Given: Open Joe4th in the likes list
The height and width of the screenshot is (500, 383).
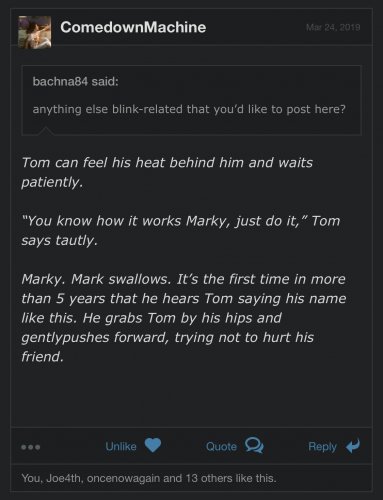Looking at the screenshot, I should [x=65, y=478].
